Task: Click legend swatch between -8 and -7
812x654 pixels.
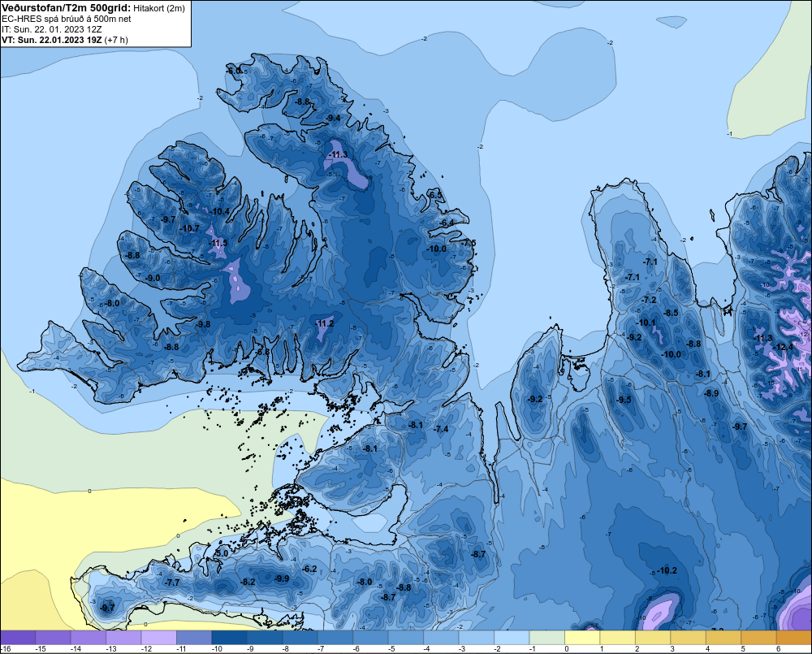Action: click(x=300, y=638)
